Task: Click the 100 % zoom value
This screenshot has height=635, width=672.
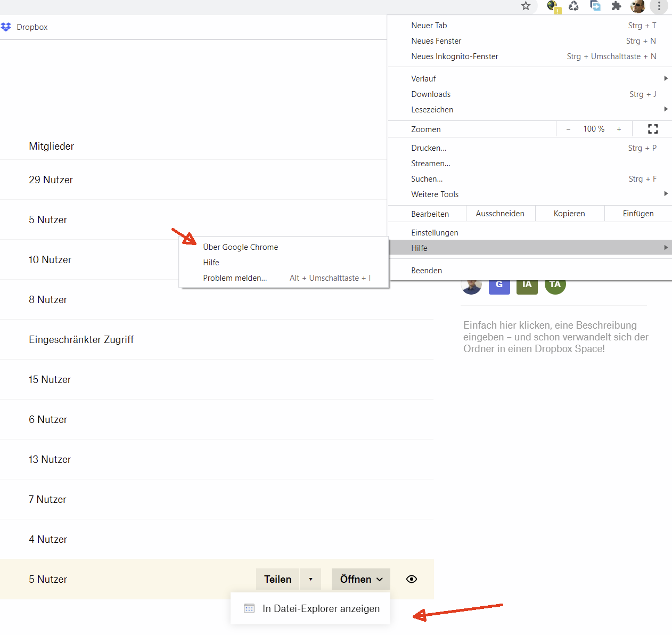Action: click(594, 129)
